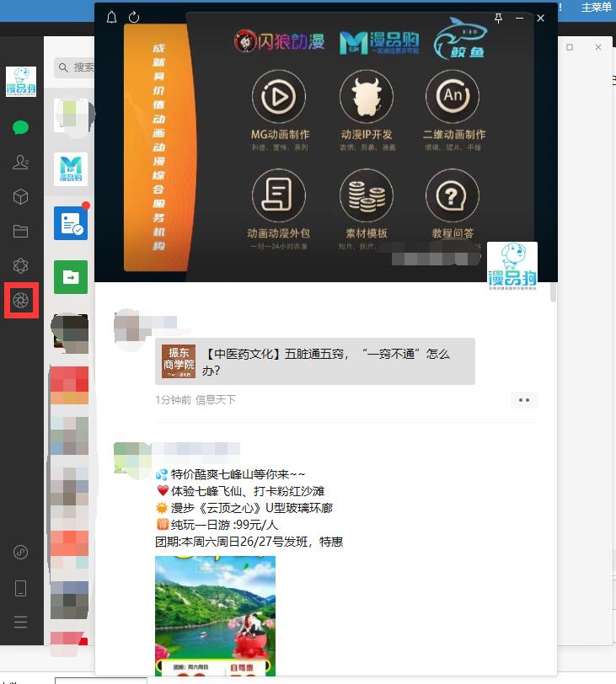Image resolution: width=616 pixels, height=684 pixels.
Task: Open the Moments shutter icon in the sidebar
Action: click(x=21, y=300)
